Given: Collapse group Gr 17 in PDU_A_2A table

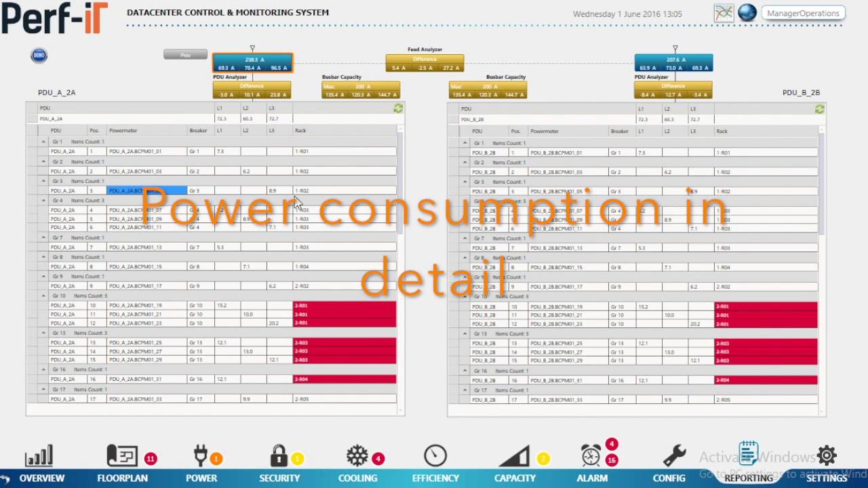Looking at the screenshot, I should [43, 390].
